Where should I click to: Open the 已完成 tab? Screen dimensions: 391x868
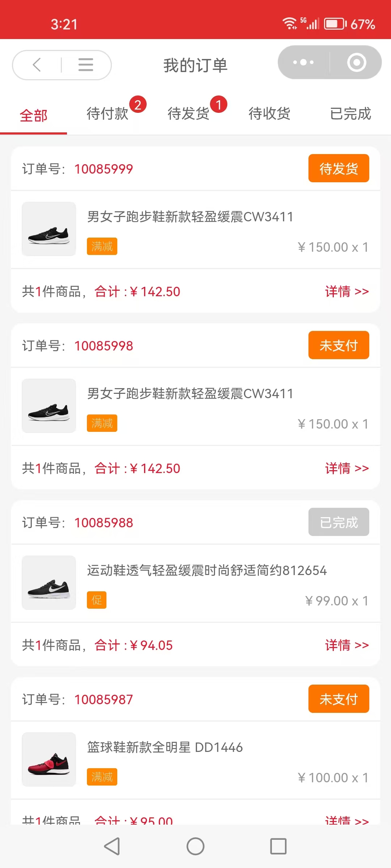[350, 114]
